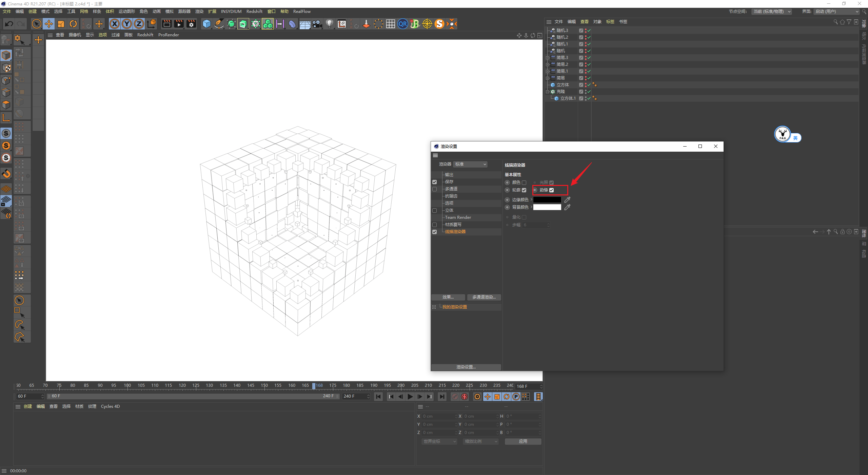Uncheck the 边缘 checkbox
Image resolution: width=868 pixels, height=475 pixels.
coord(551,190)
